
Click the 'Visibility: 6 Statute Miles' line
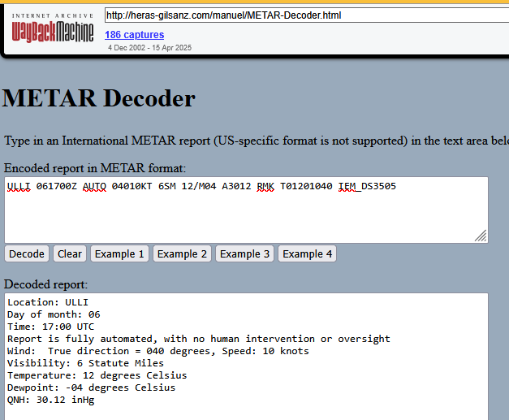pyautogui.click(x=85, y=363)
